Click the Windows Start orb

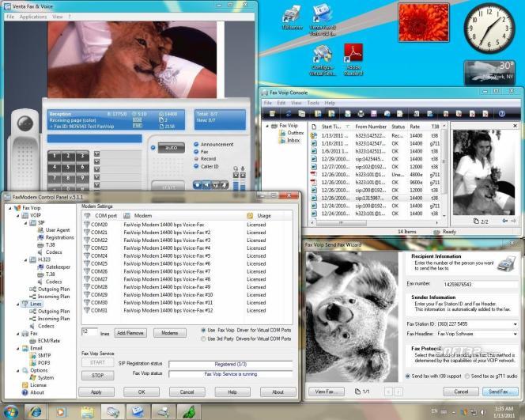(11, 411)
